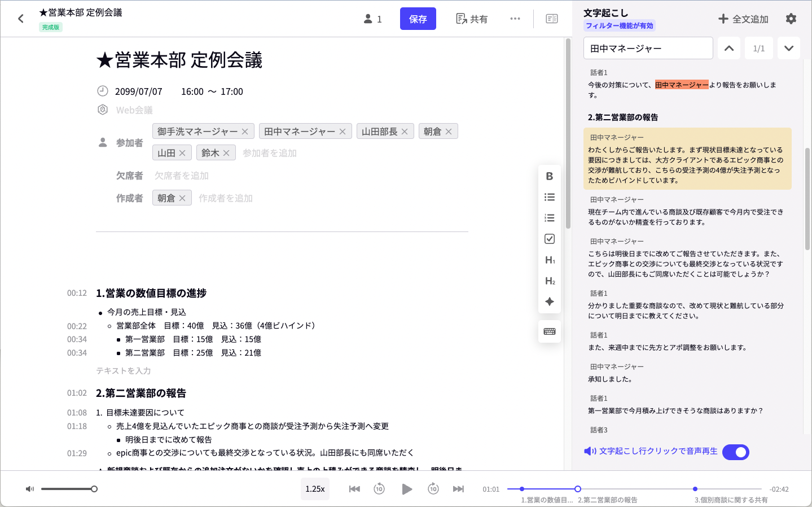Apply Heading 1 style
Viewport: 812px width, 507px height.
(550, 260)
